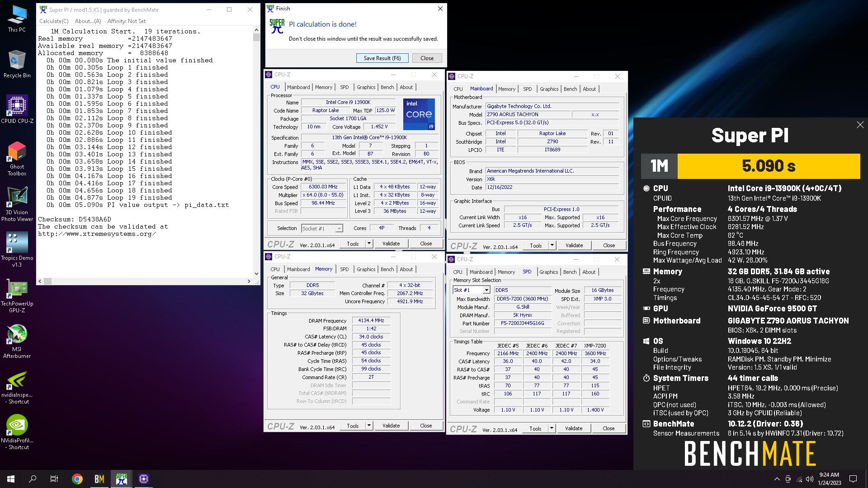This screenshot has height=488, width=868.
Task: Open the Recycle Bin icon
Action: pyautogui.click(x=17, y=64)
